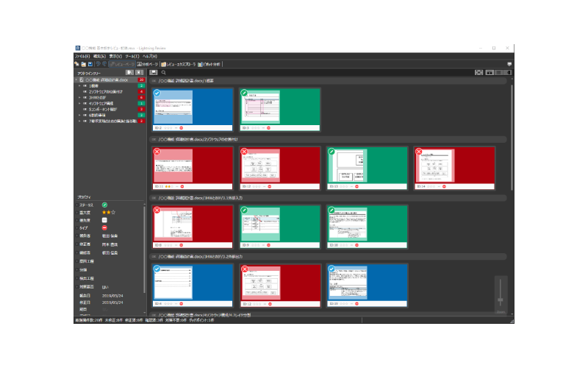
Task: Click the search magnifier above the card list
Action: pos(163,72)
